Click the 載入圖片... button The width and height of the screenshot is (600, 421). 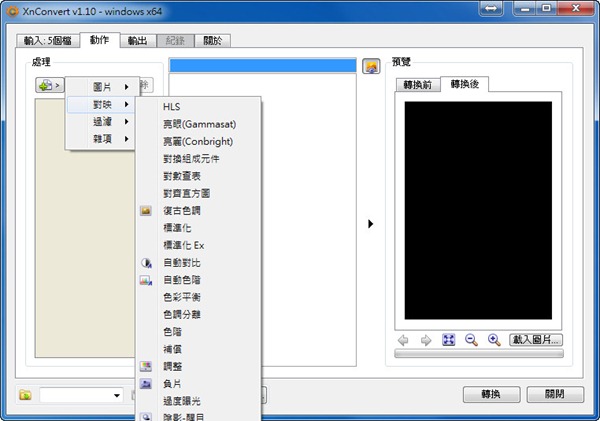(x=536, y=340)
